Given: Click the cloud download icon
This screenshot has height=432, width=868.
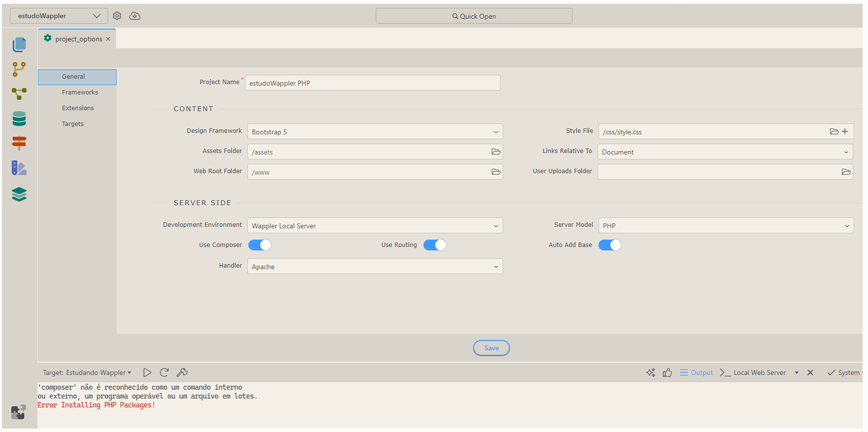Looking at the screenshot, I should 135,16.
